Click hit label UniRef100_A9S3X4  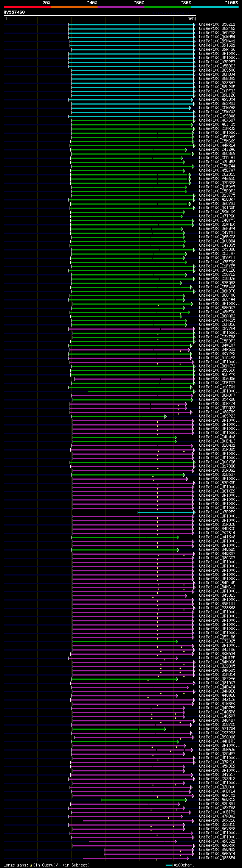[x=217, y=99]
